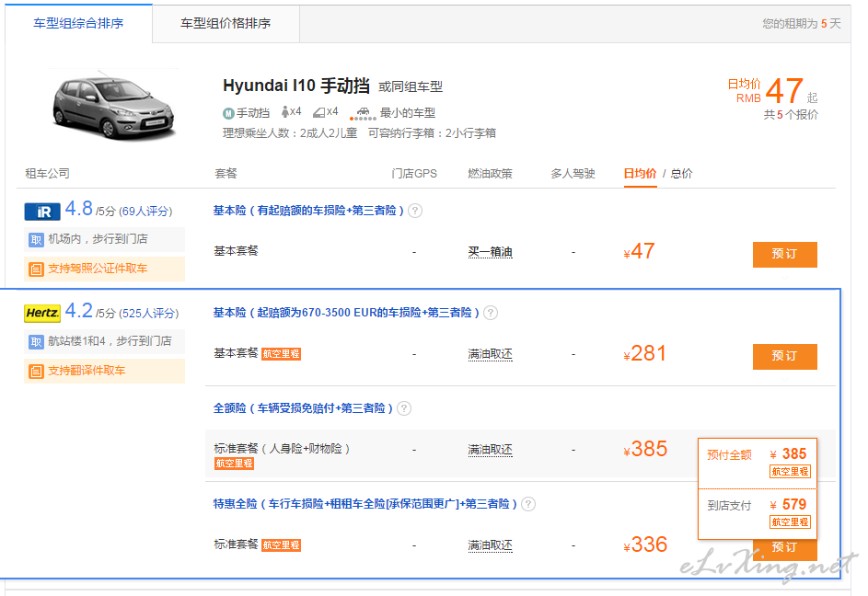Select 到店支付 ¥579 payment option

tap(758, 513)
